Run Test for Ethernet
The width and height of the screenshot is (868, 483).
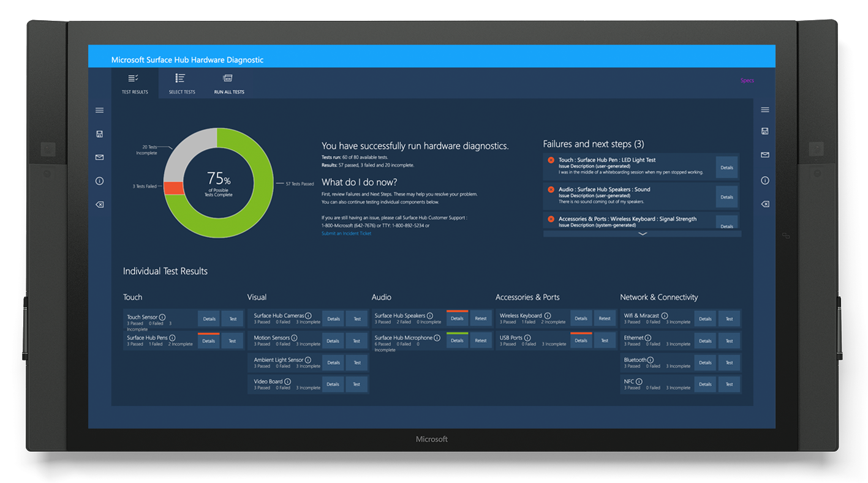(730, 341)
